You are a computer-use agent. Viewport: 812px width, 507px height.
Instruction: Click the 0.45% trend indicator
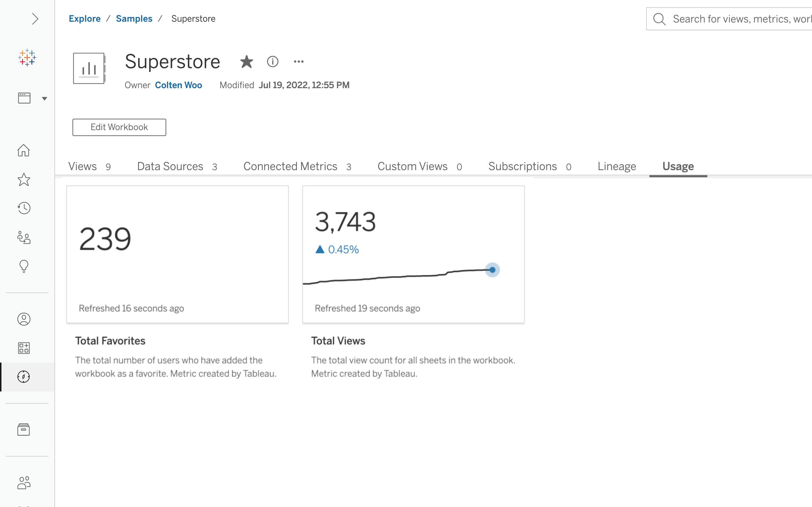point(336,249)
